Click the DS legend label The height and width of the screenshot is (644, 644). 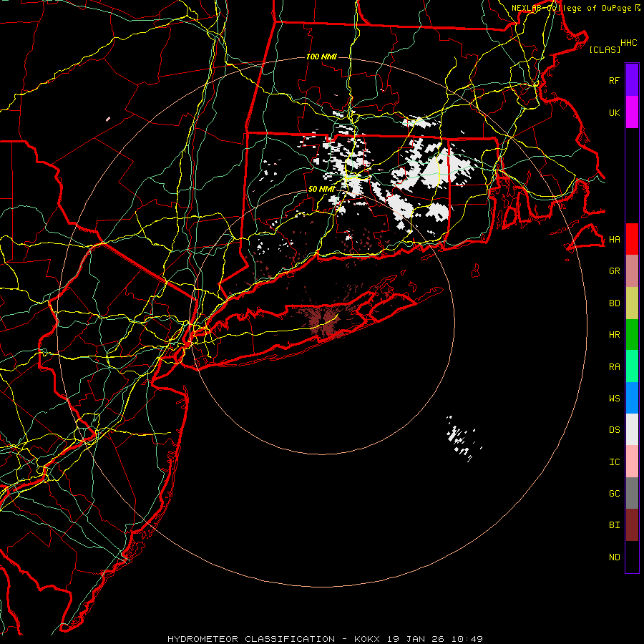click(614, 430)
